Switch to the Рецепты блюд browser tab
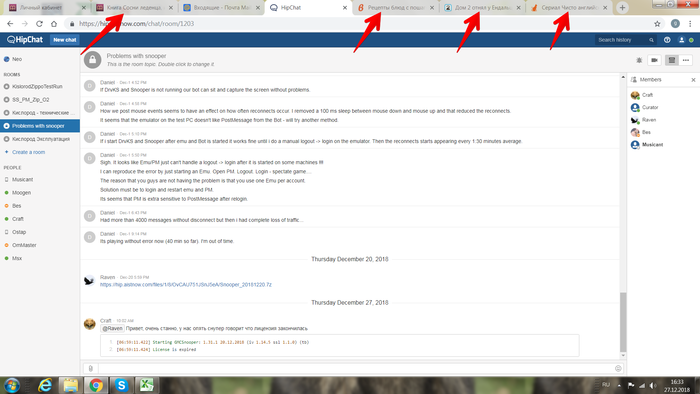This screenshot has height=394, width=700. pyautogui.click(x=396, y=8)
